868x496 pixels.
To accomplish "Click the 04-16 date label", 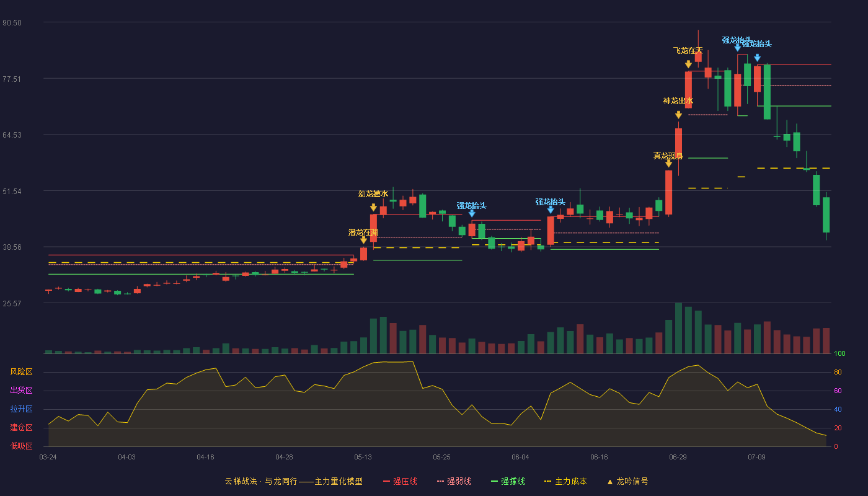I will pos(205,457).
